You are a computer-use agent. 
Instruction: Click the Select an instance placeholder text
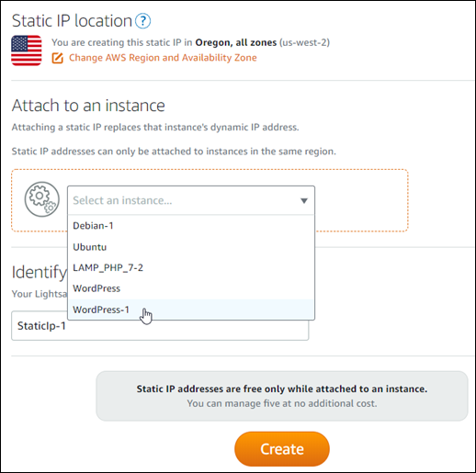122,200
